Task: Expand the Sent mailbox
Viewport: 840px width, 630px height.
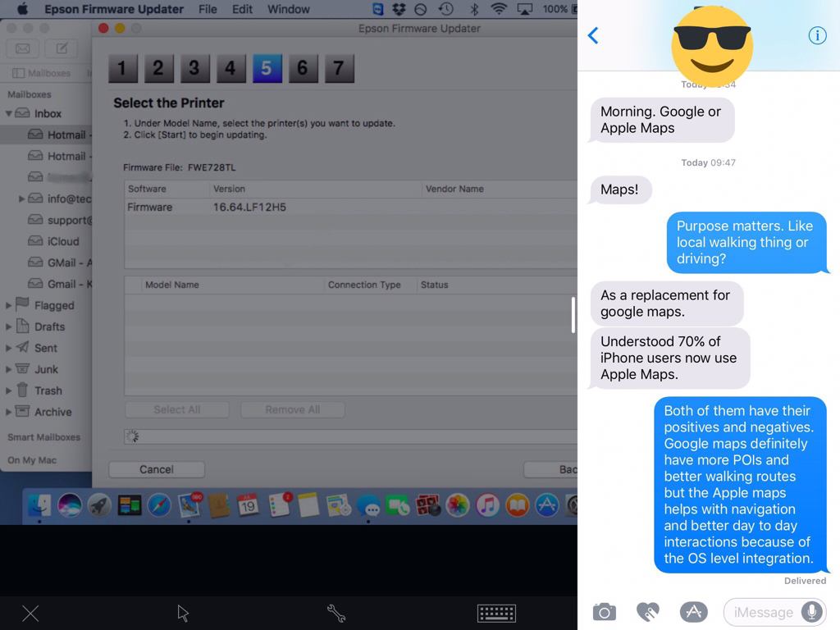Action: tap(8, 348)
